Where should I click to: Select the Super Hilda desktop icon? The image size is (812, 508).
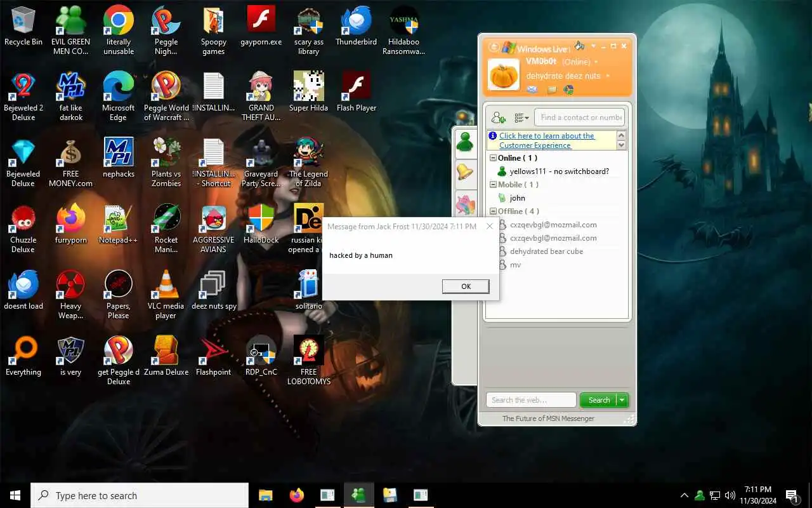[309, 92]
